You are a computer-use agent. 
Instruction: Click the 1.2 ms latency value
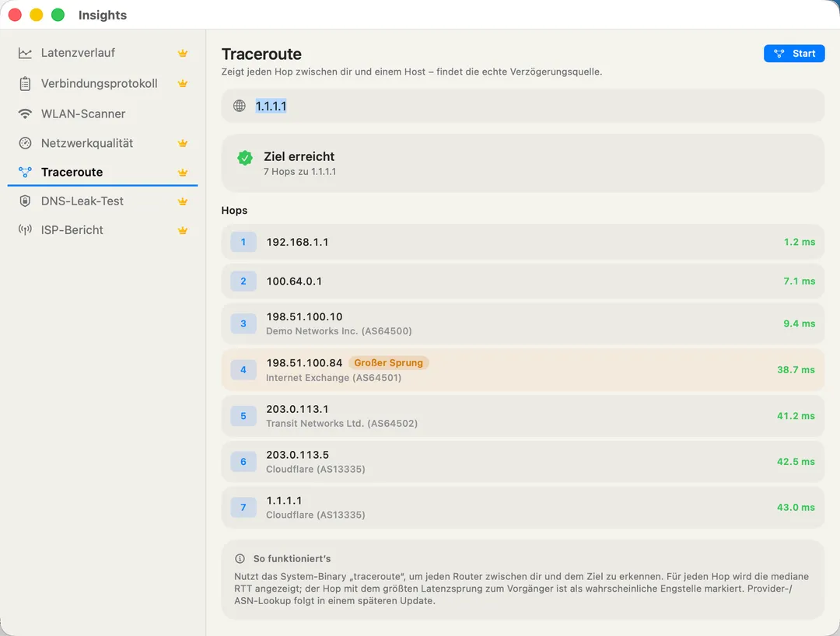[800, 242]
